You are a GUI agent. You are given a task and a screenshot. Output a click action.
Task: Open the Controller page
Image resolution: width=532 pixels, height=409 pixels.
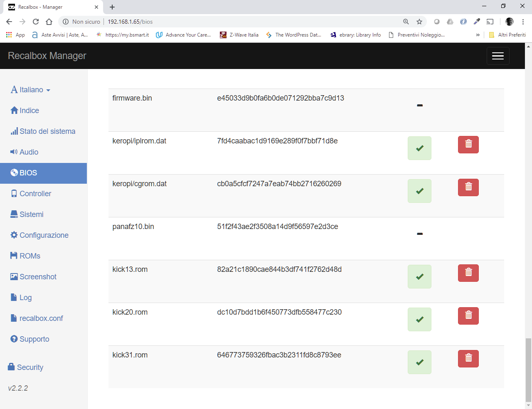(31, 194)
